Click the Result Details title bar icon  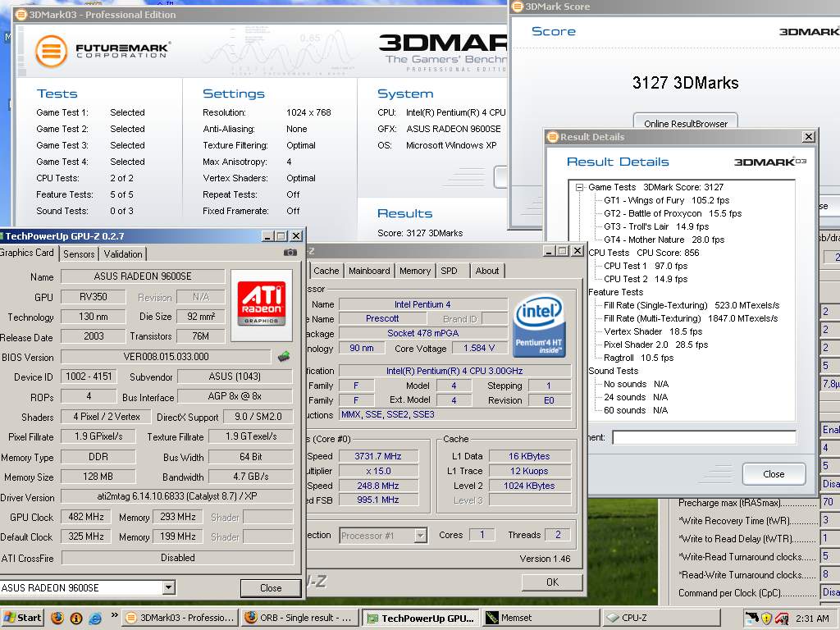[x=553, y=137]
